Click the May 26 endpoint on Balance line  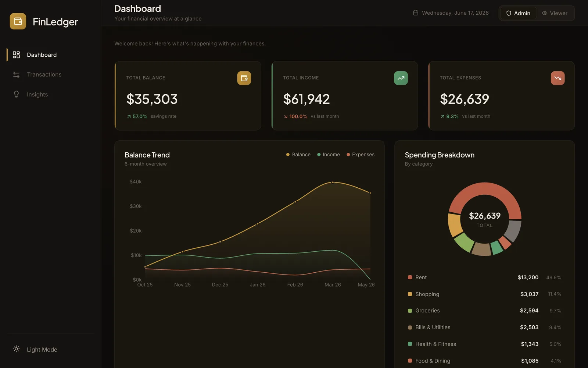click(370, 193)
